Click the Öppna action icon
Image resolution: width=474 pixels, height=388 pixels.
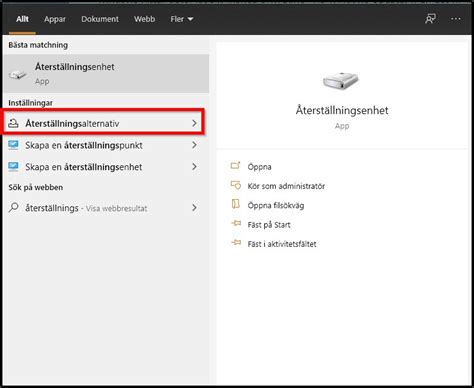[x=235, y=165]
